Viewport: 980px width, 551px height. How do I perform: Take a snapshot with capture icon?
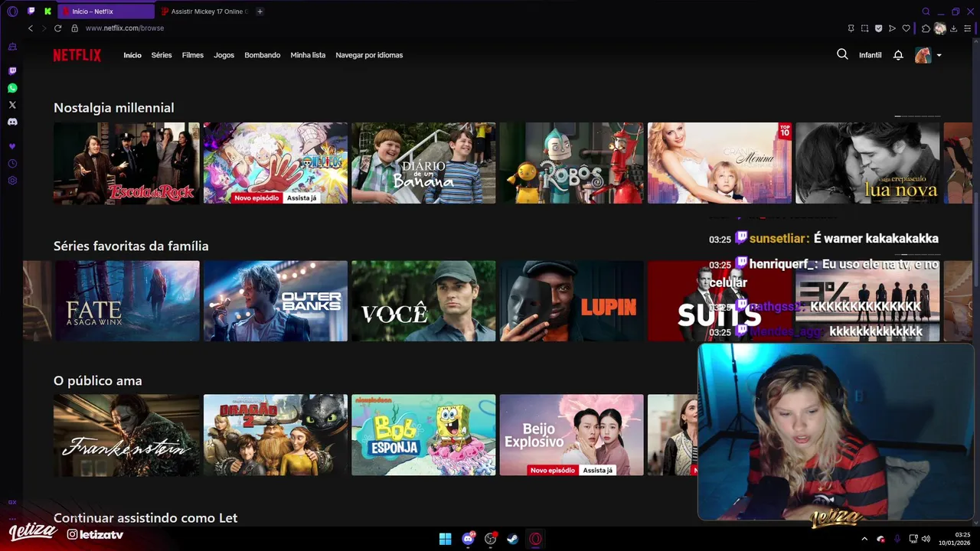click(x=864, y=28)
